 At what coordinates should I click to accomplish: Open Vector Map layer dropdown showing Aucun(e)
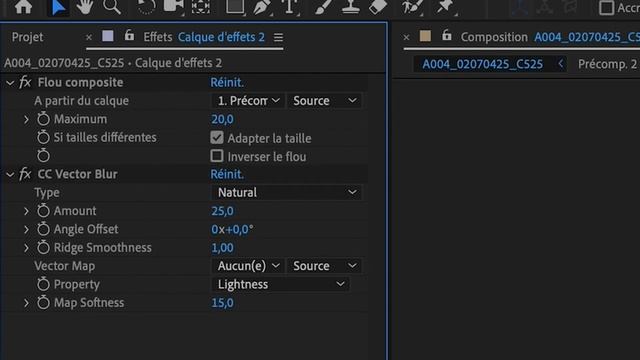pos(248,266)
